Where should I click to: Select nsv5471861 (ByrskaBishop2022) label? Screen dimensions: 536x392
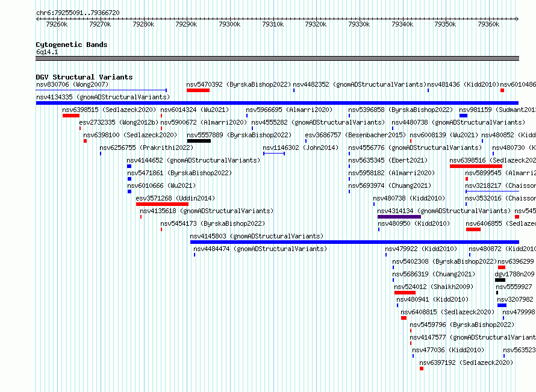coord(179,173)
